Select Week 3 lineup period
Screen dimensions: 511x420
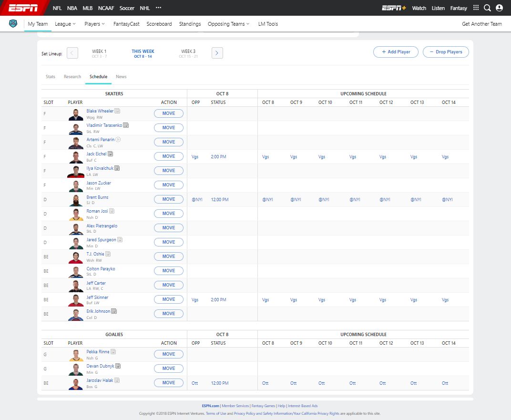coord(188,53)
